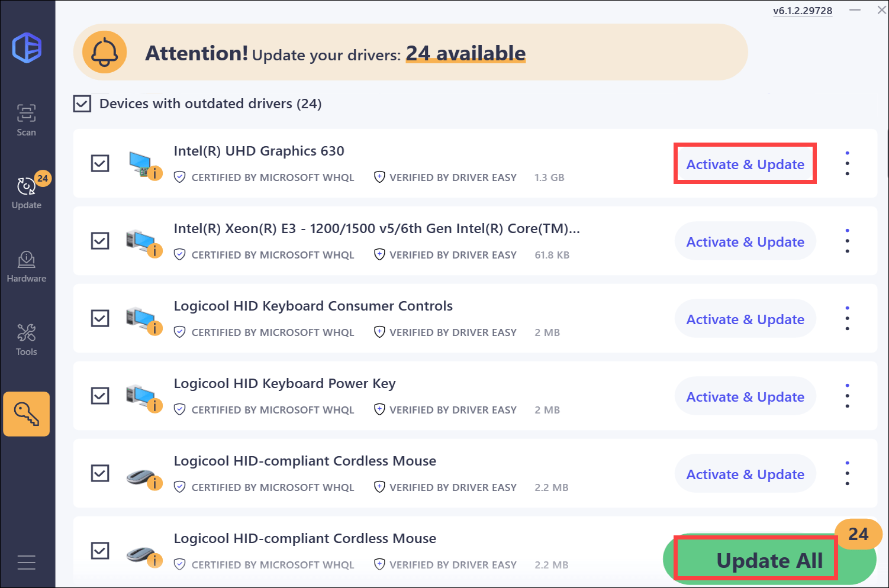The width and height of the screenshot is (889, 588).
Task: Open the Hardware section in sidebar
Action: [27, 266]
